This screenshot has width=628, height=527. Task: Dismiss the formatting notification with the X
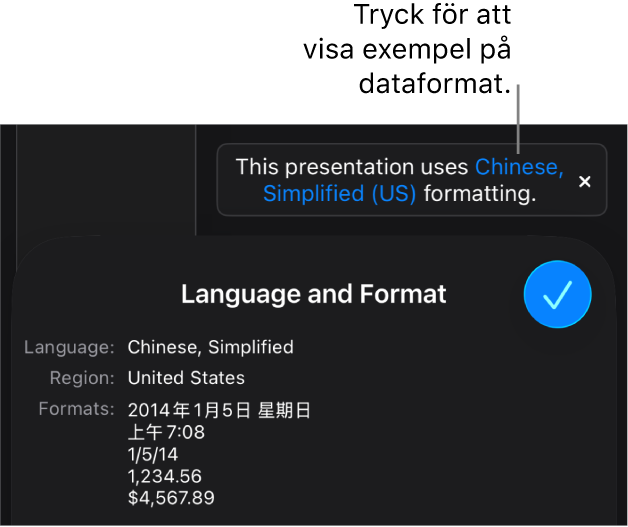[585, 181]
